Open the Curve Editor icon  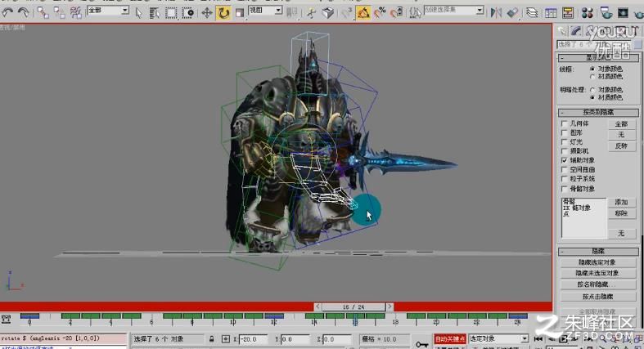point(551,13)
